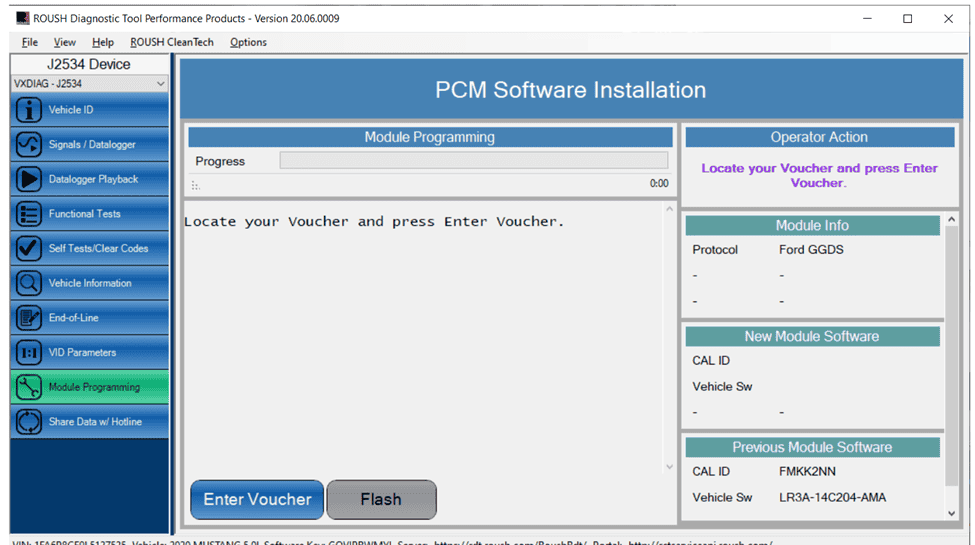This screenshot has height=545, width=975.
Task: Click the Datalogger Playback play icon
Action: (29, 179)
